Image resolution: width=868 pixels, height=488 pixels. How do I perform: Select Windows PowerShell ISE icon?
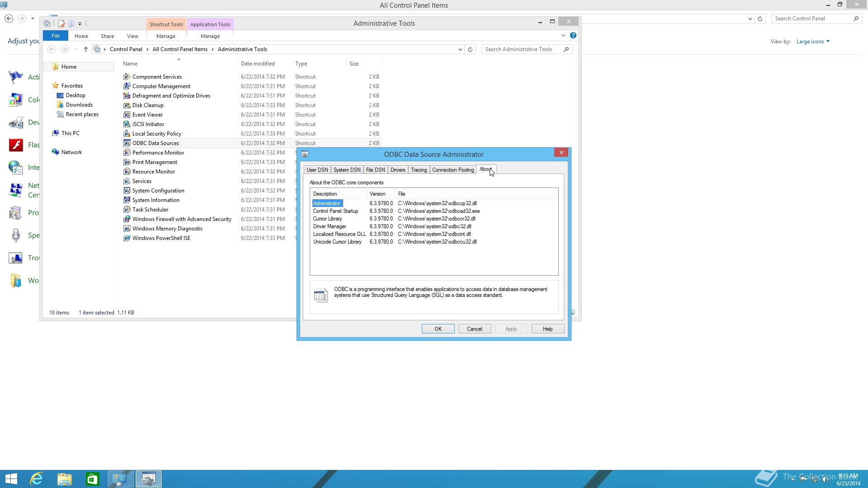point(127,238)
